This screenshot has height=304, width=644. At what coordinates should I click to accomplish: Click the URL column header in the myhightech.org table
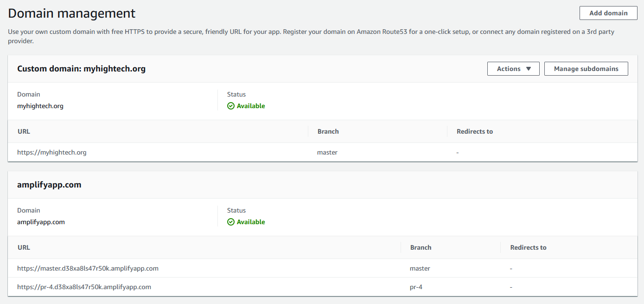coord(24,131)
